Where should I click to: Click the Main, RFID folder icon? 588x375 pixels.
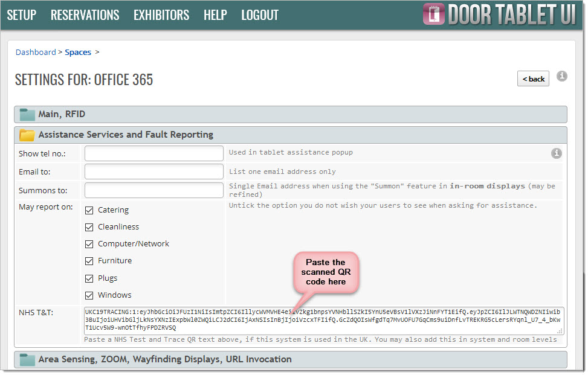(x=27, y=114)
